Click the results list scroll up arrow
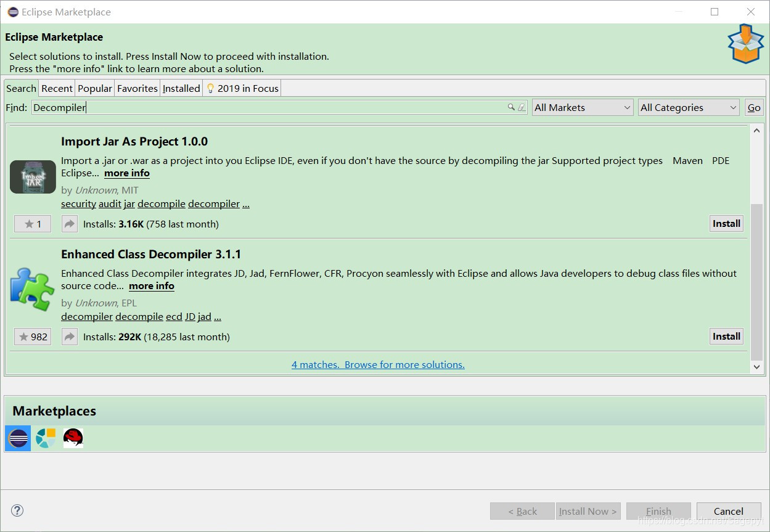 pos(757,131)
